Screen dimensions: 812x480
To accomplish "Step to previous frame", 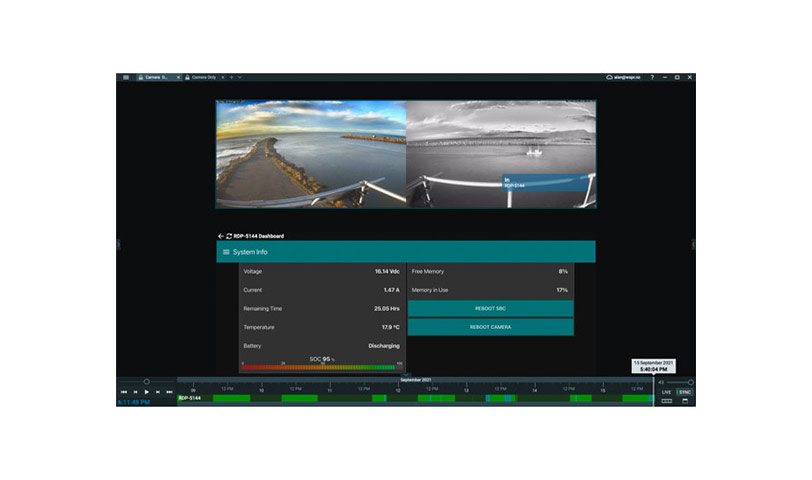I will [x=136, y=392].
